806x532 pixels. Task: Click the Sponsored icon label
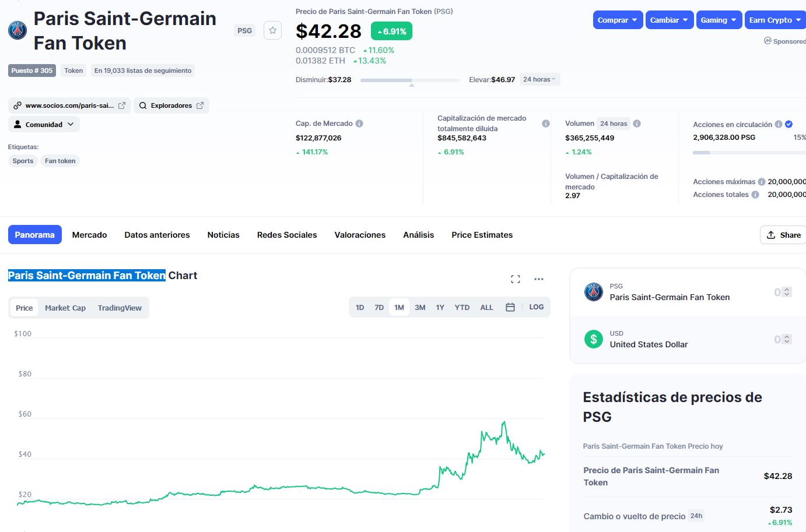[x=785, y=41]
